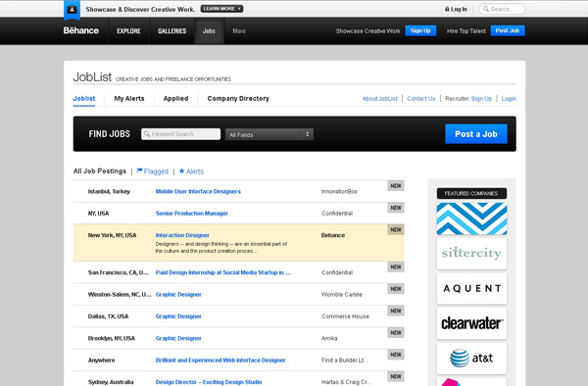This screenshot has width=588, height=386.
Task: Click the magnifier icon in top search box
Action: pos(486,9)
